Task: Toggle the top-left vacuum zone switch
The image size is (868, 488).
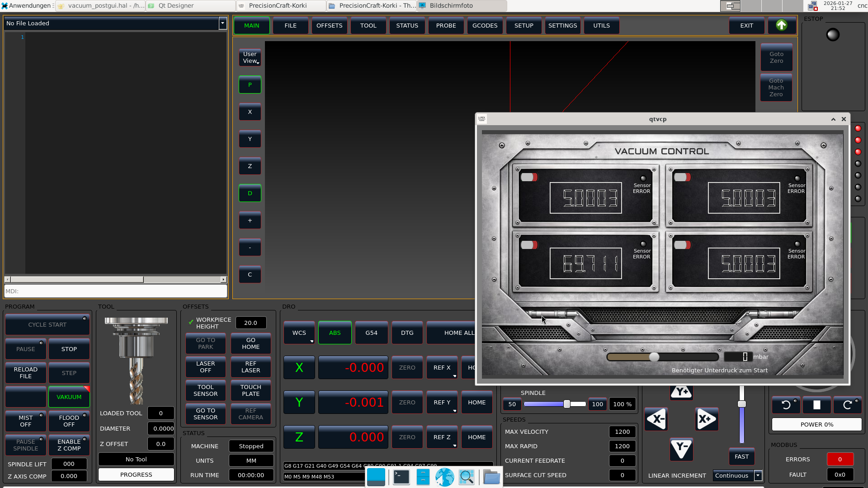Action: pyautogui.click(x=528, y=177)
